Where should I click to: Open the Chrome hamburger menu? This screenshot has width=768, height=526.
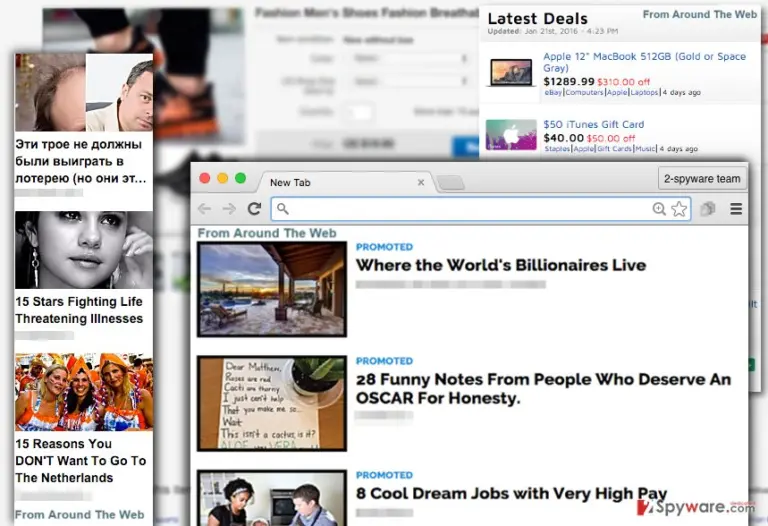coord(736,209)
